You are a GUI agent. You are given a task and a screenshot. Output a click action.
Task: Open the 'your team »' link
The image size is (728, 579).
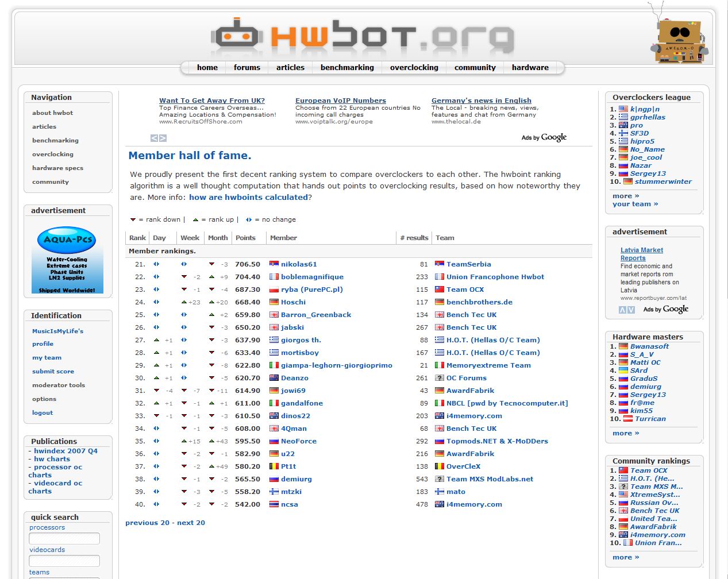pyautogui.click(x=635, y=204)
